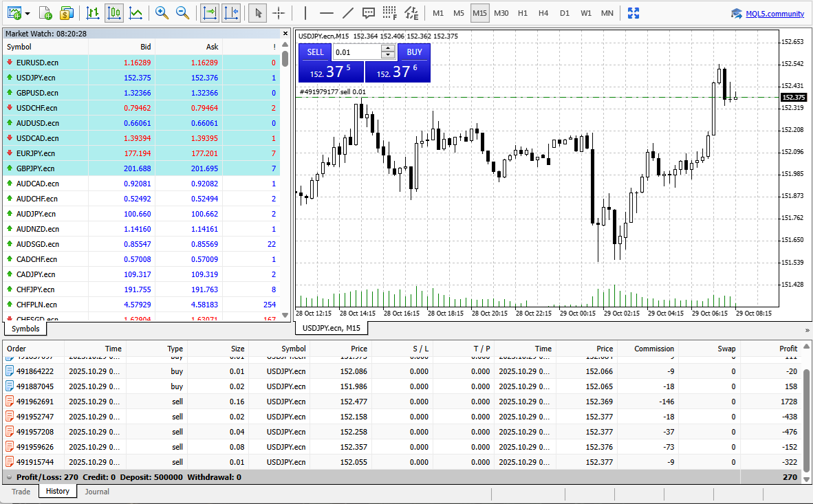Toggle the bar chart display mode
This screenshot has width=813, height=504.
(x=93, y=13)
